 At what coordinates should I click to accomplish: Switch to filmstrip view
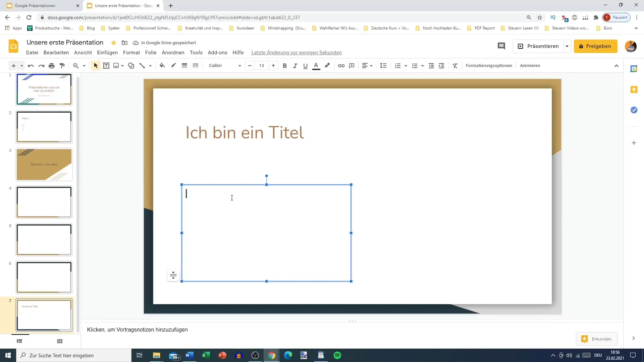pyautogui.click(x=19, y=341)
